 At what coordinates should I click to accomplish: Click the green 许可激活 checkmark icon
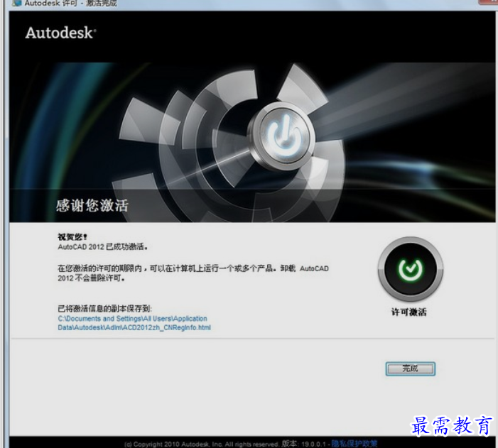click(x=411, y=269)
